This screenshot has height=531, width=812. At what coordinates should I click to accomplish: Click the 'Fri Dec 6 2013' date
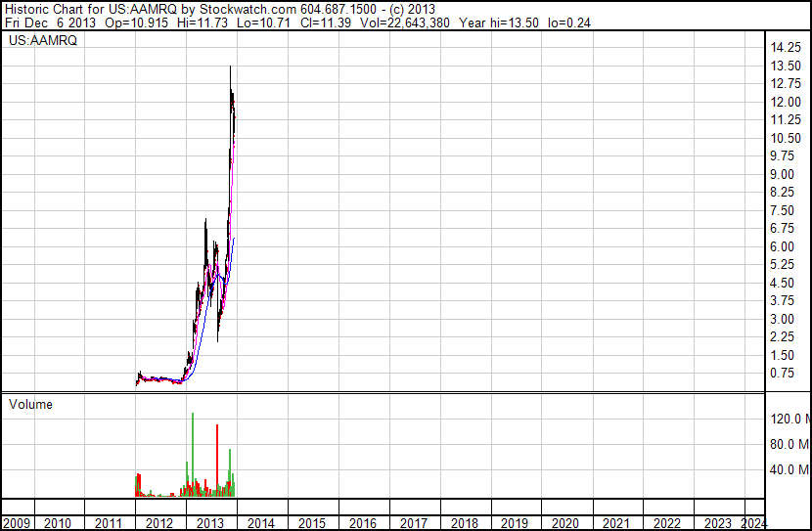pos(50,22)
